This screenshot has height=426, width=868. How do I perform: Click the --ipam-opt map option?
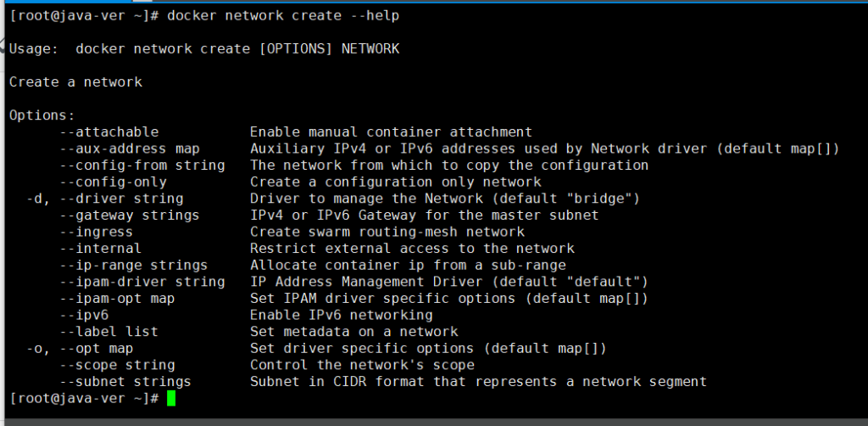coord(117,299)
